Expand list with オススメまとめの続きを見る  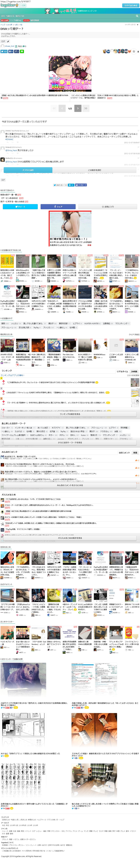pos(70,538)
